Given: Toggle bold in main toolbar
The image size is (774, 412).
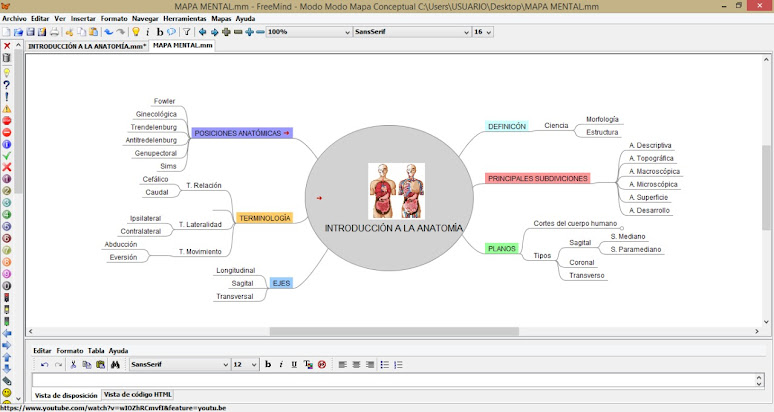Looking at the screenshot, I should point(159,32).
